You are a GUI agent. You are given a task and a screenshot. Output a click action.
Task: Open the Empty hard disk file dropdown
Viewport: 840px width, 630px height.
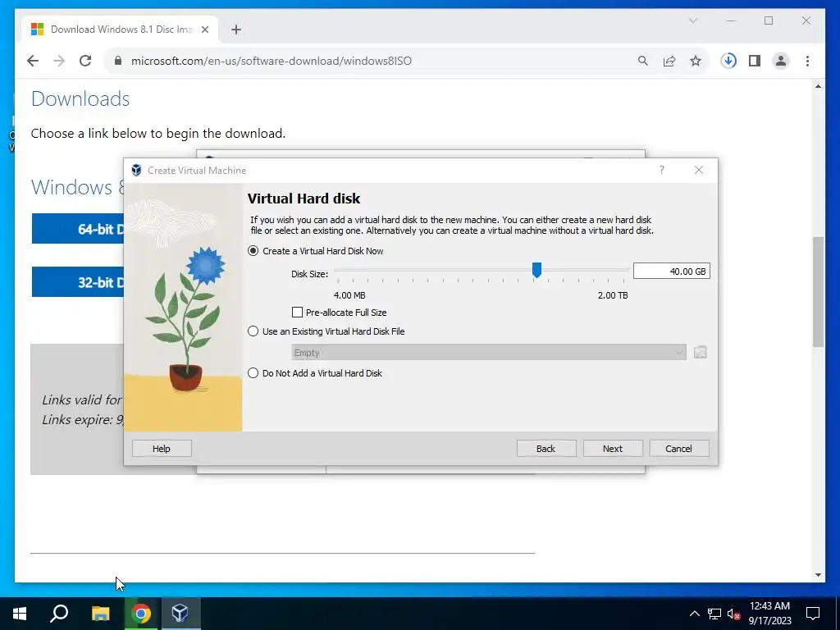[x=489, y=352]
